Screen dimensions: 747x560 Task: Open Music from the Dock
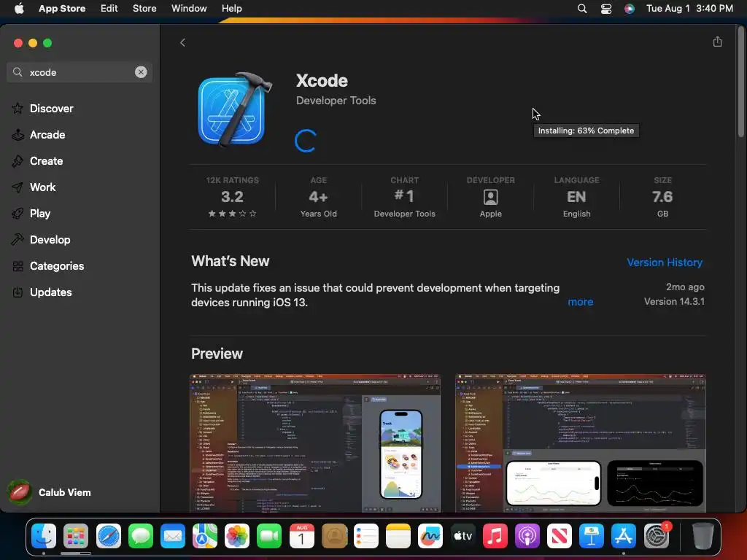click(x=495, y=536)
